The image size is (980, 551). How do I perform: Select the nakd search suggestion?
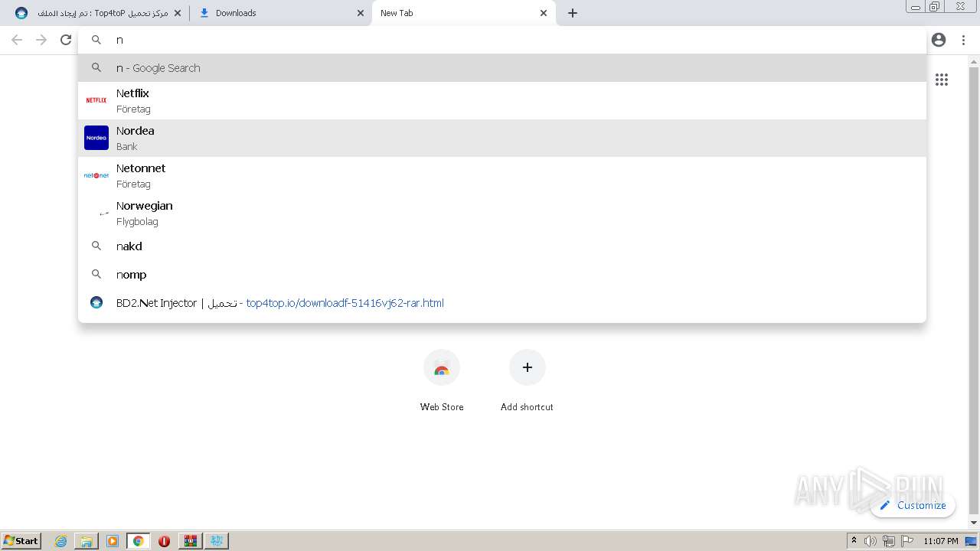[502, 246]
